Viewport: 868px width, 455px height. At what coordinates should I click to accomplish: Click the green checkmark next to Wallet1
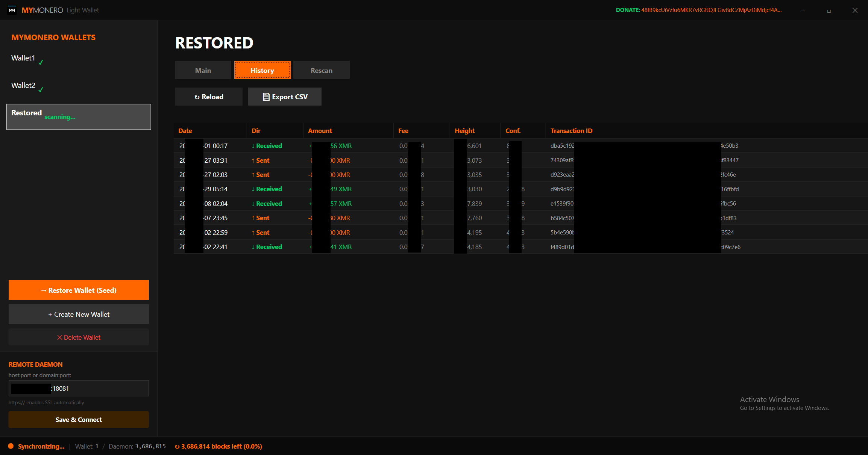click(x=41, y=62)
